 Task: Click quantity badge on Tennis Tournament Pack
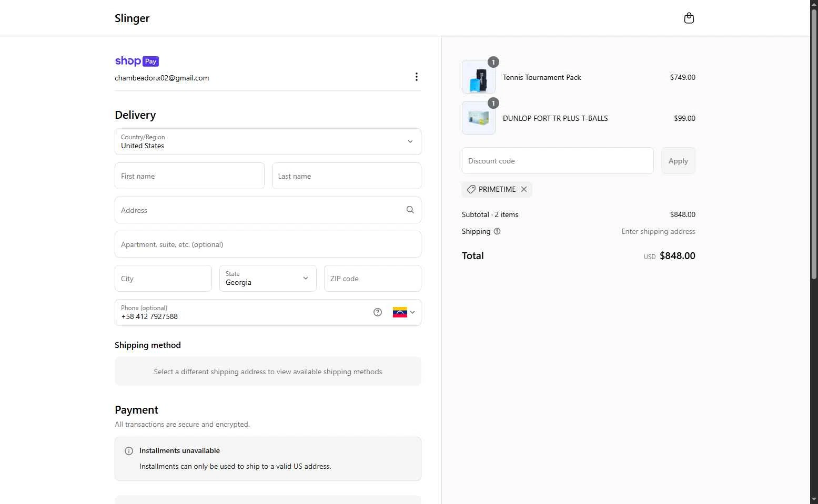pyautogui.click(x=493, y=62)
